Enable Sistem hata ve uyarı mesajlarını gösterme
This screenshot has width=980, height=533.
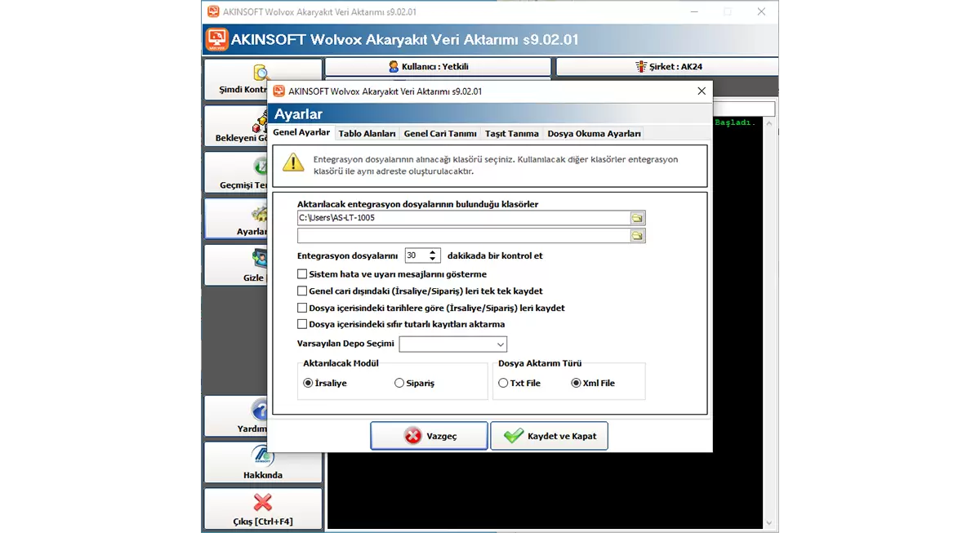pyautogui.click(x=302, y=274)
